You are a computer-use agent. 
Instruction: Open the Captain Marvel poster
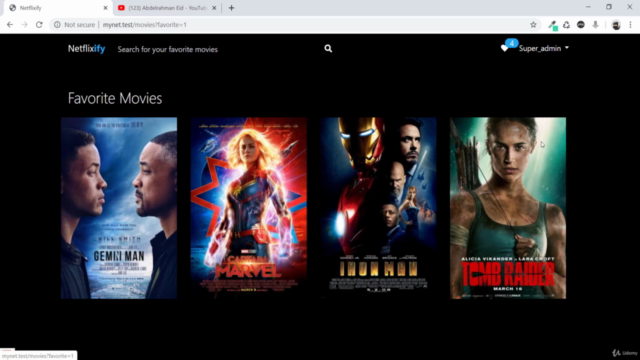click(x=249, y=208)
